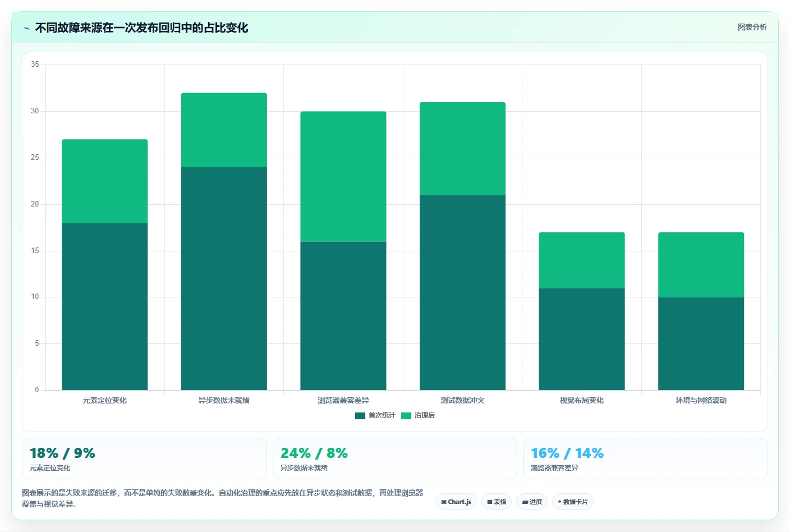
Task: Click the y-axis value 20
Action: tap(35, 204)
